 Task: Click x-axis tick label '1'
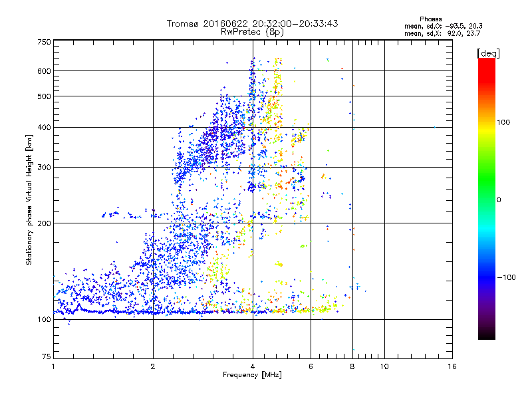click(x=53, y=366)
